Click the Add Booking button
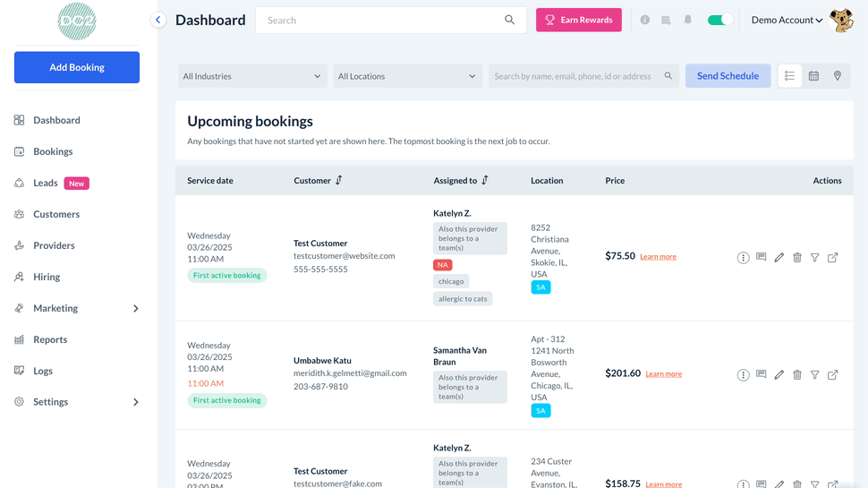 point(77,67)
